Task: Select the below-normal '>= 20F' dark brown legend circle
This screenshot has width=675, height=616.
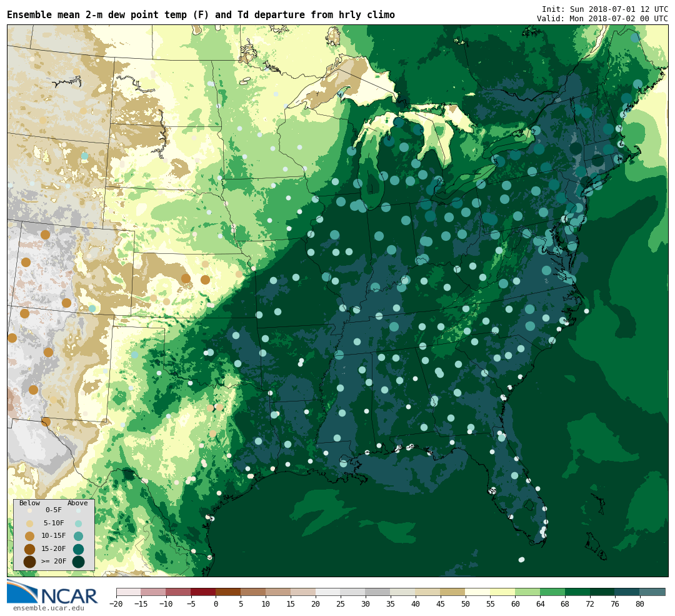Action: pyautogui.click(x=29, y=562)
